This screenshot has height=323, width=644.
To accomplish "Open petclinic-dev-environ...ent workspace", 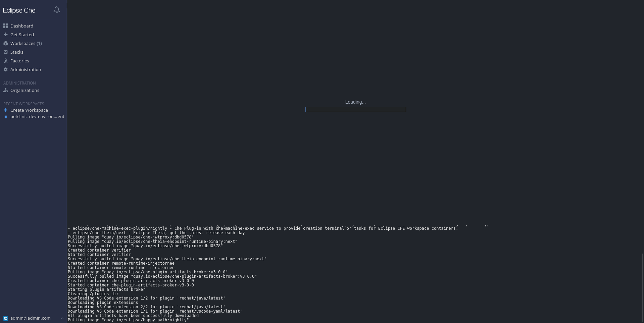I will coord(37,116).
